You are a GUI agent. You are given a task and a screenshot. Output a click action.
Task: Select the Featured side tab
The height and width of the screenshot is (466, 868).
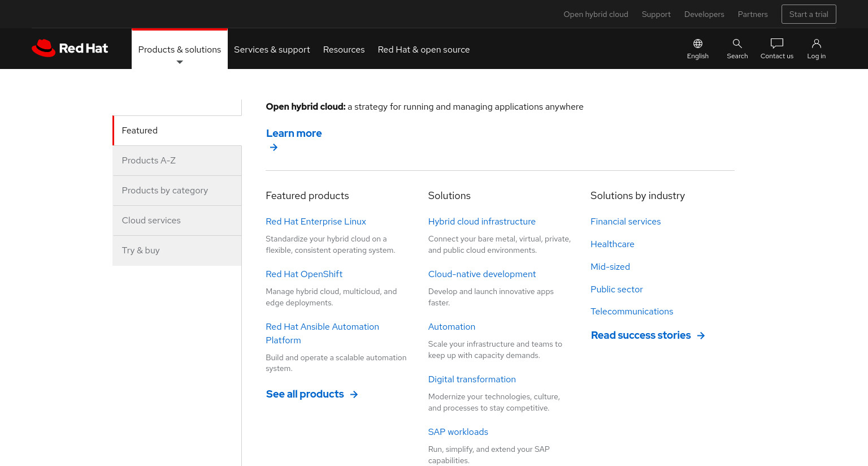pyautogui.click(x=177, y=131)
